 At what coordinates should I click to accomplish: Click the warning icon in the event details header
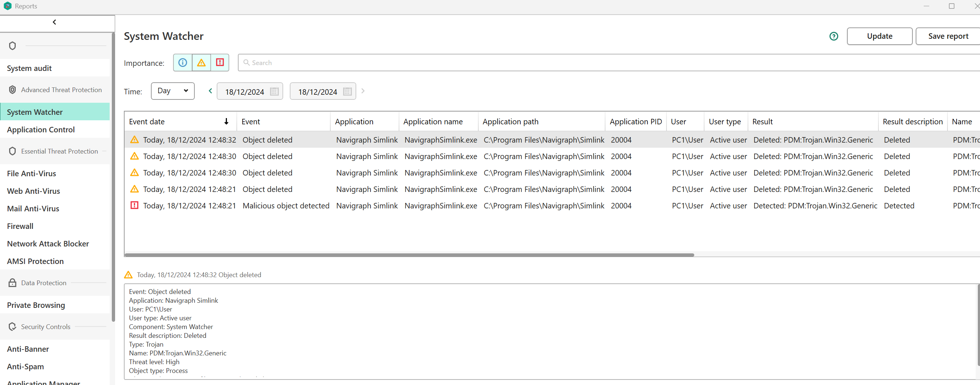(x=128, y=275)
